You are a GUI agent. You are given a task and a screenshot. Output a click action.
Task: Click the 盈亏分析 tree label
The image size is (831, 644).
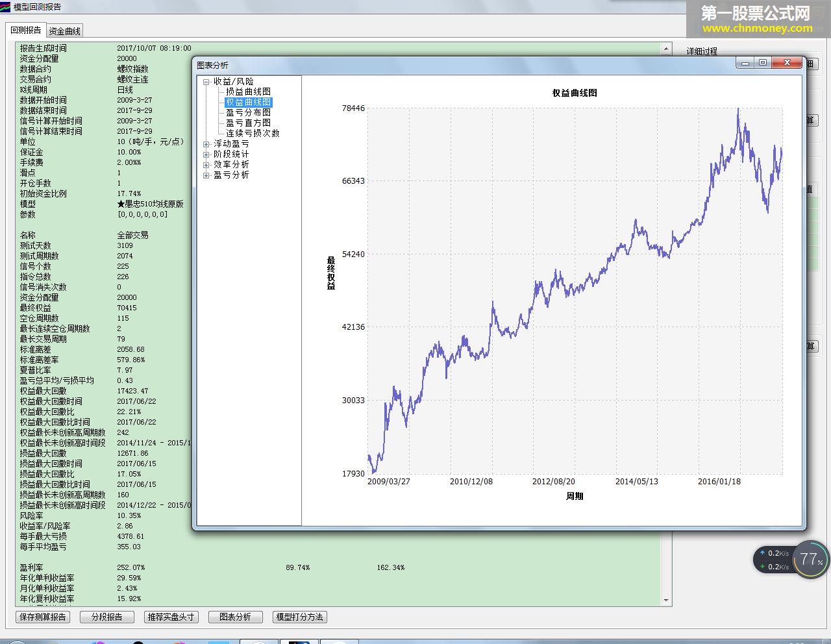pos(231,175)
